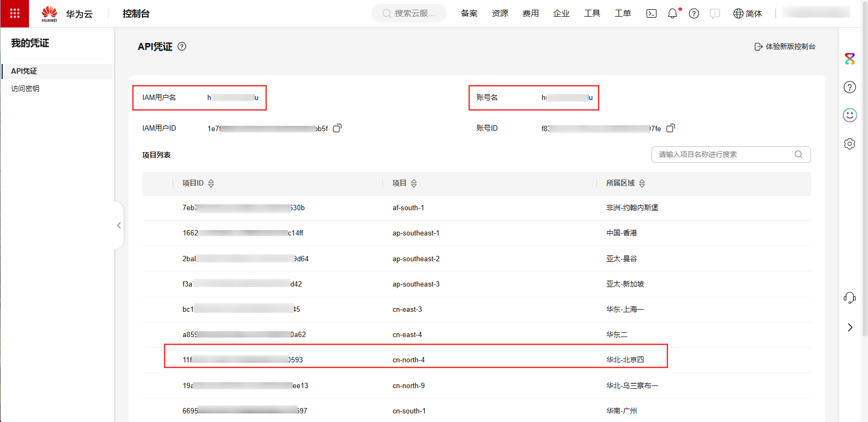
Task: Open customer service headset icon
Action: (850, 298)
